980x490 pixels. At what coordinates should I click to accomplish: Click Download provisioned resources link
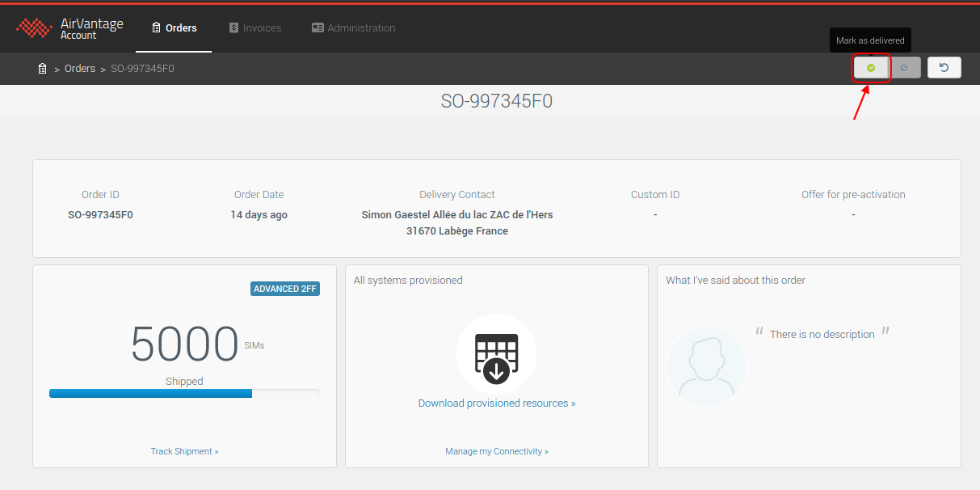point(496,403)
